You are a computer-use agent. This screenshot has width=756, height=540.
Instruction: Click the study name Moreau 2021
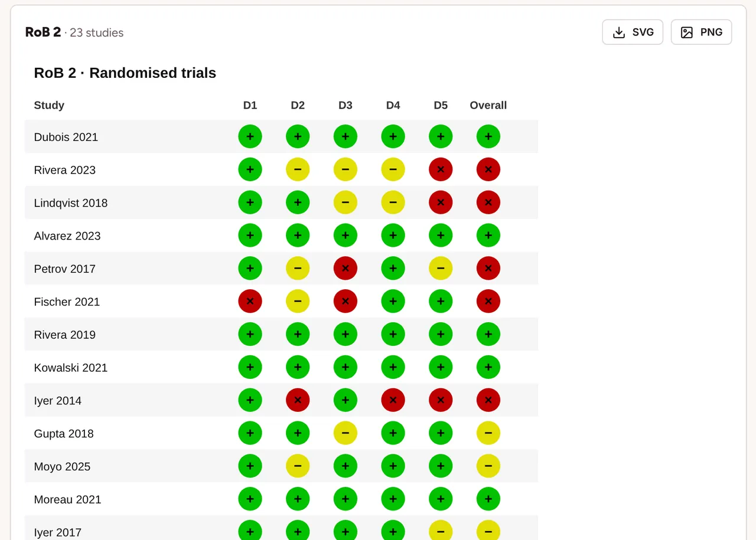click(68, 499)
